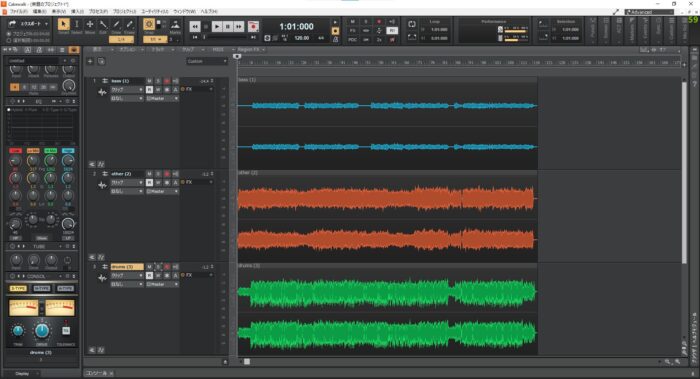Screen dimensions: 700x379
Task: Select the Project range radio button
Action: [x=9, y=34]
